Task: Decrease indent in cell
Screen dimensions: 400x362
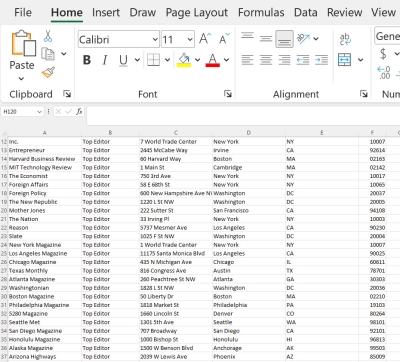Action: 303,60
